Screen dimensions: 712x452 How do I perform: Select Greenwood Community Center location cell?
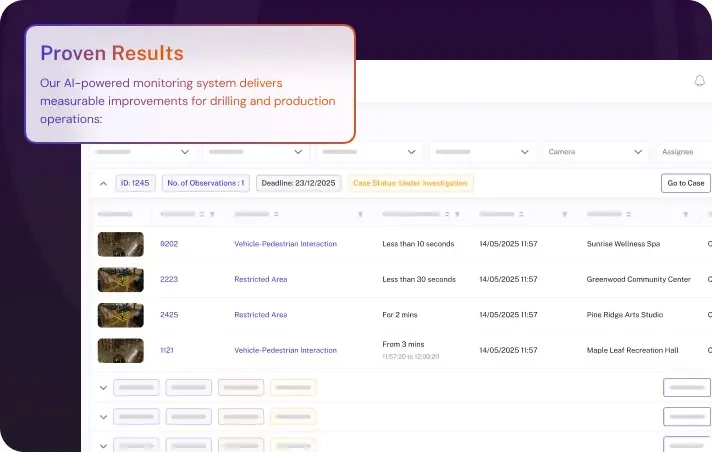coord(638,279)
